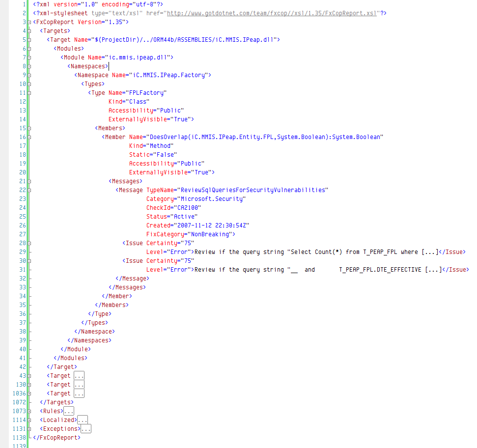Viewport: 477px width, 448px height.
Task: Collapse the Message element on line 22
Action: (x=29, y=190)
